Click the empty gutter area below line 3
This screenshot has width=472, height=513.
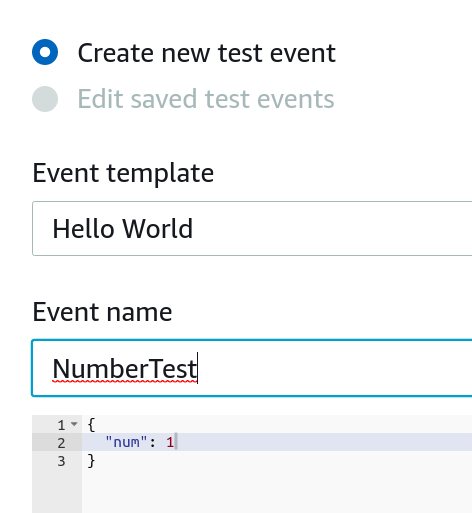tap(57, 492)
